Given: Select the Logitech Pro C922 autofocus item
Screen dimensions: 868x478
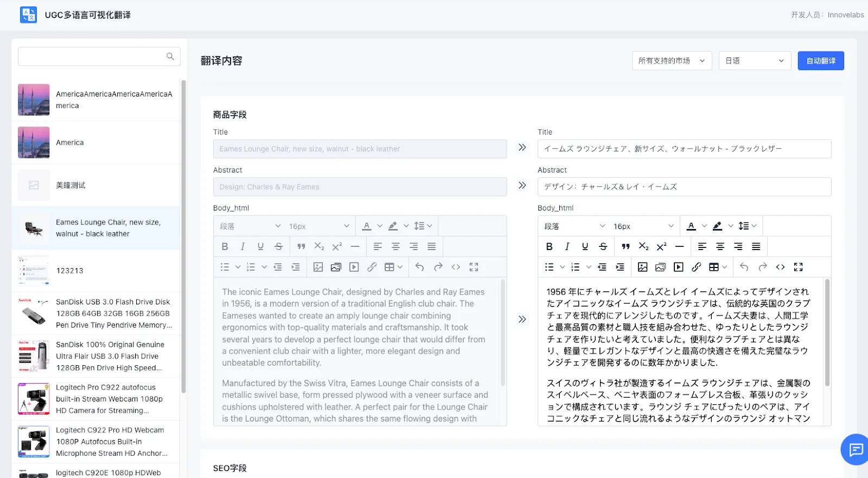Looking at the screenshot, I should click(96, 399).
